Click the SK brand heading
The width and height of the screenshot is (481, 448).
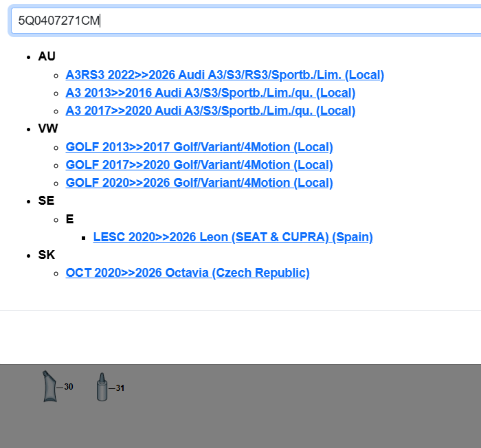pos(47,255)
